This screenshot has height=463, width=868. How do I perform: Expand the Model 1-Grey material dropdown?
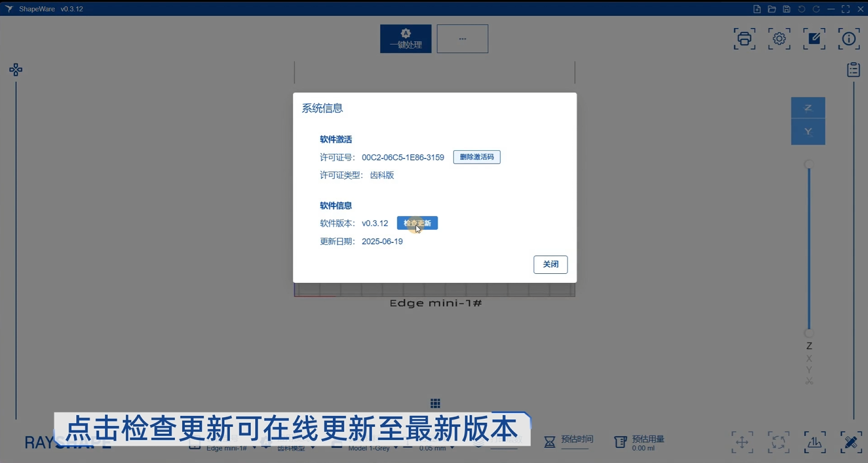[372, 448]
